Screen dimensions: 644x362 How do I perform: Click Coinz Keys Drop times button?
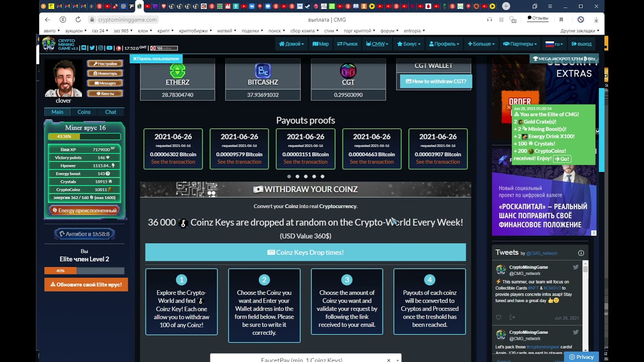pos(305,252)
